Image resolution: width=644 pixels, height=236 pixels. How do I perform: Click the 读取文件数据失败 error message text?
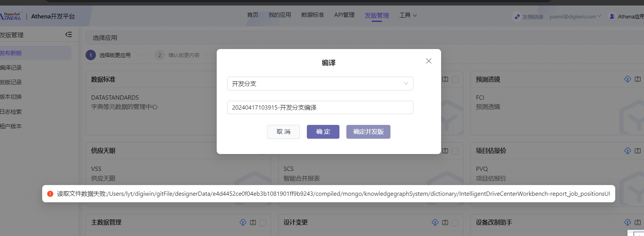point(334,194)
